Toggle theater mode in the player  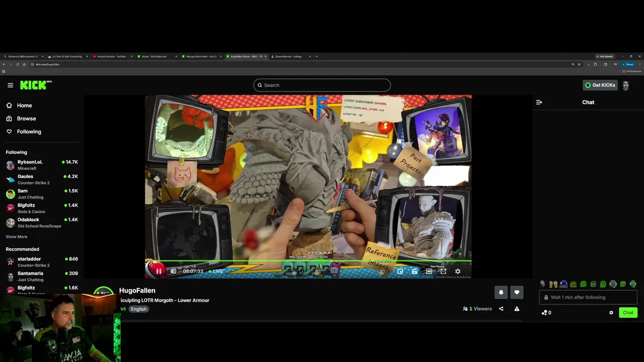coord(429,271)
